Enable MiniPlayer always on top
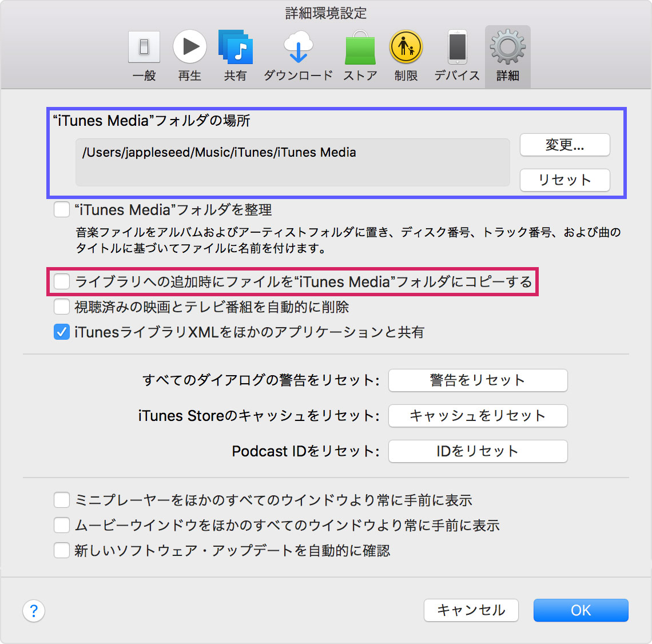The image size is (652, 644). pos(61,500)
